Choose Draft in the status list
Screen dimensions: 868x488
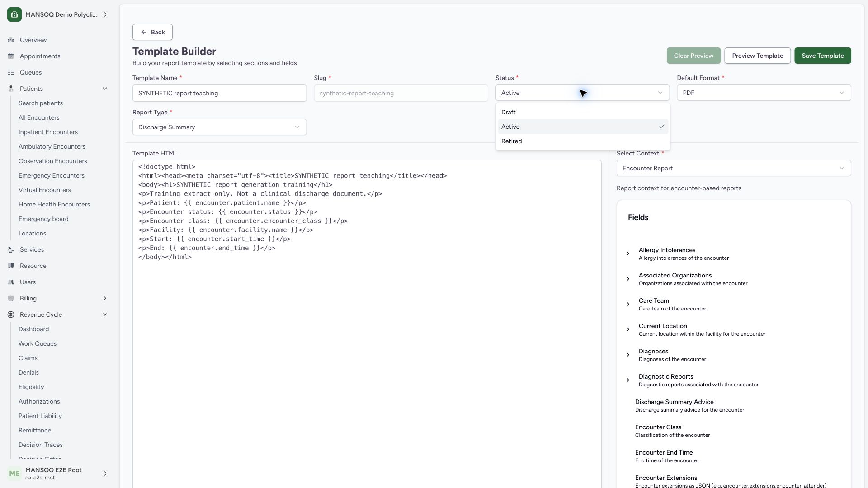(582, 112)
